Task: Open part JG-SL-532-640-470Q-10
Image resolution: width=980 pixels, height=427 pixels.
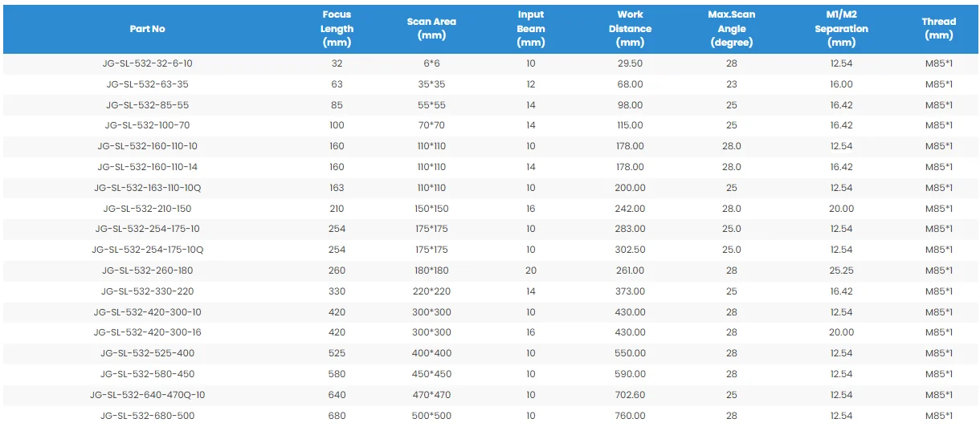Action: coord(147,395)
